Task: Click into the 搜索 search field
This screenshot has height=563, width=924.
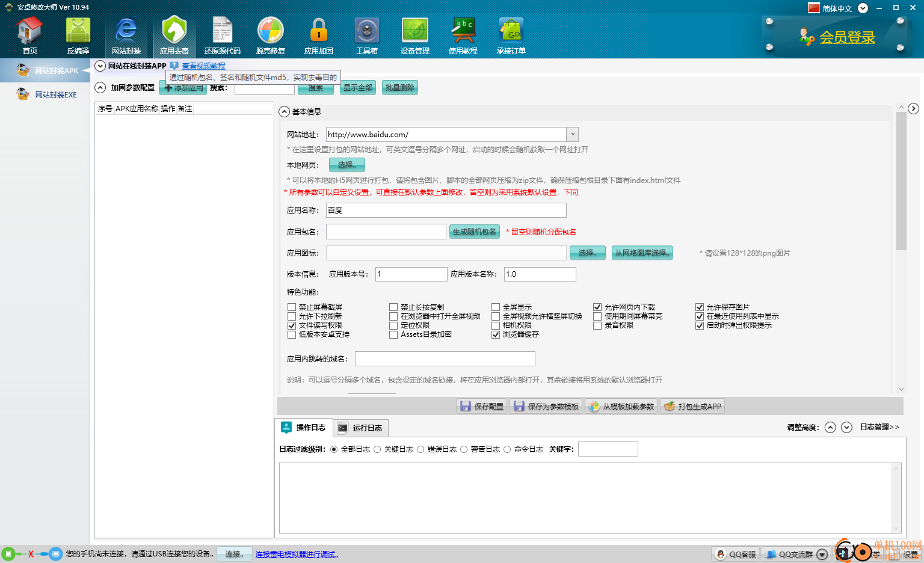Action: [264, 88]
